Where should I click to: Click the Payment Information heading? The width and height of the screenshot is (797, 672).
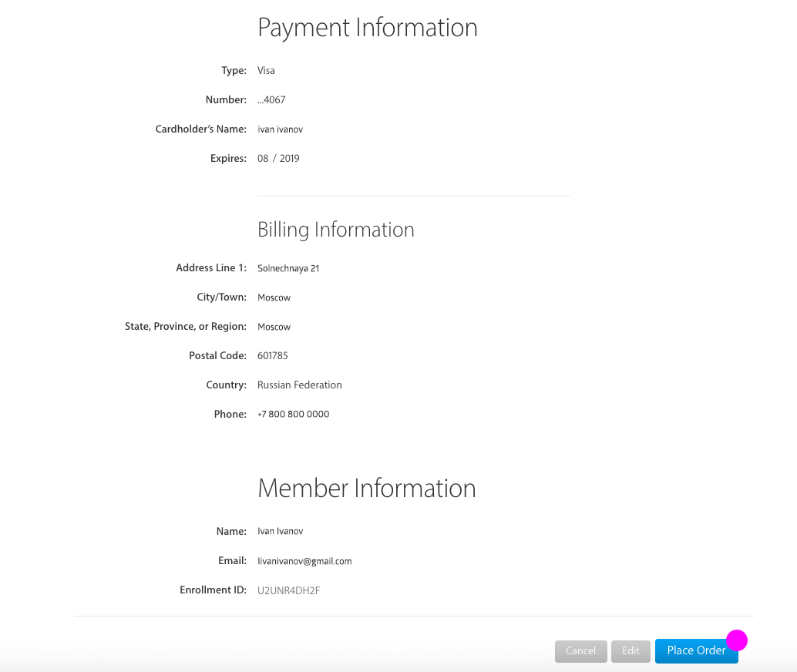(367, 28)
